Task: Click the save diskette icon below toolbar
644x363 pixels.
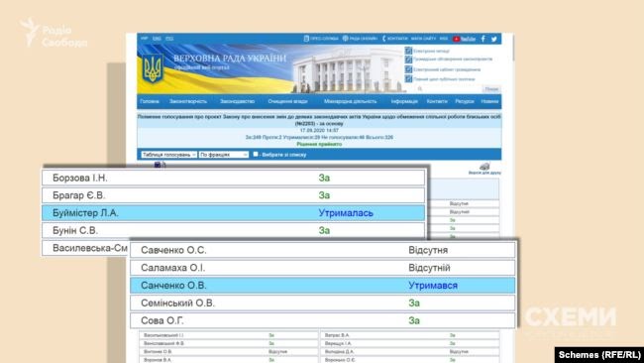Action: [x=158, y=165]
